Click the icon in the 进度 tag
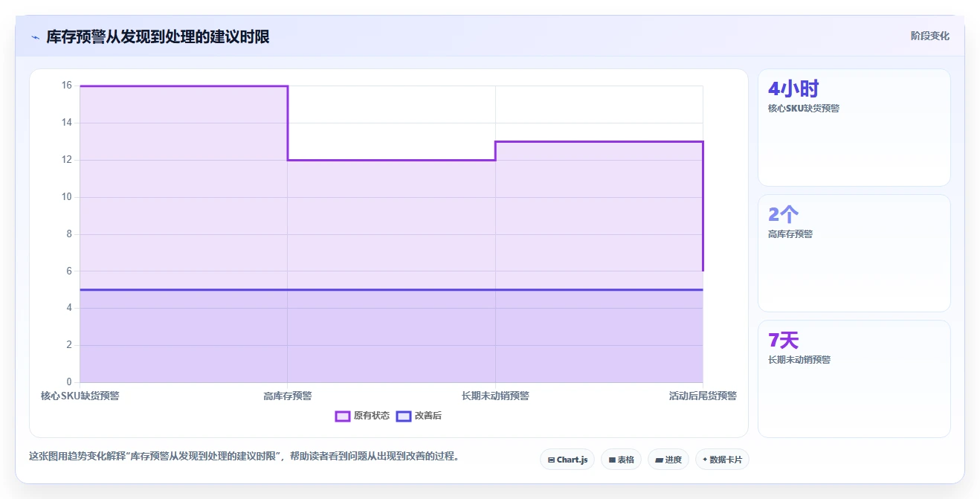 [x=659, y=460]
